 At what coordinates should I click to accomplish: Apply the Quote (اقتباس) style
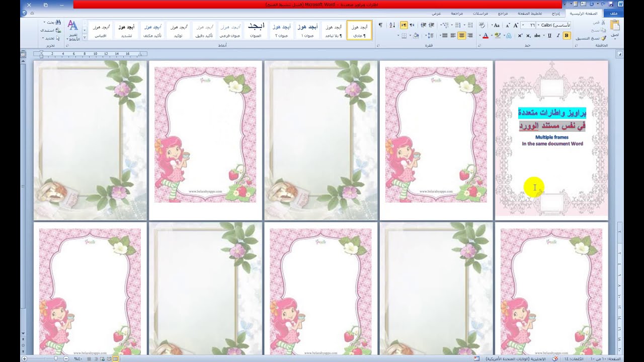[101, 30]
